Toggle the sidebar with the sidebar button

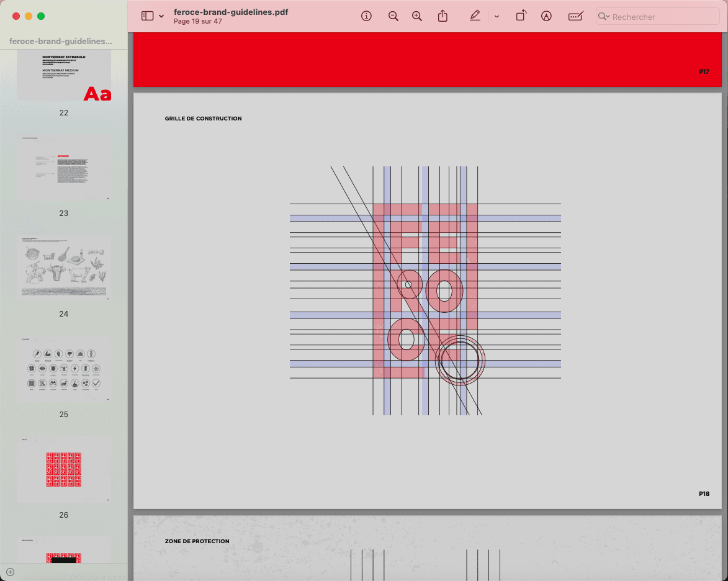[147, 16]
